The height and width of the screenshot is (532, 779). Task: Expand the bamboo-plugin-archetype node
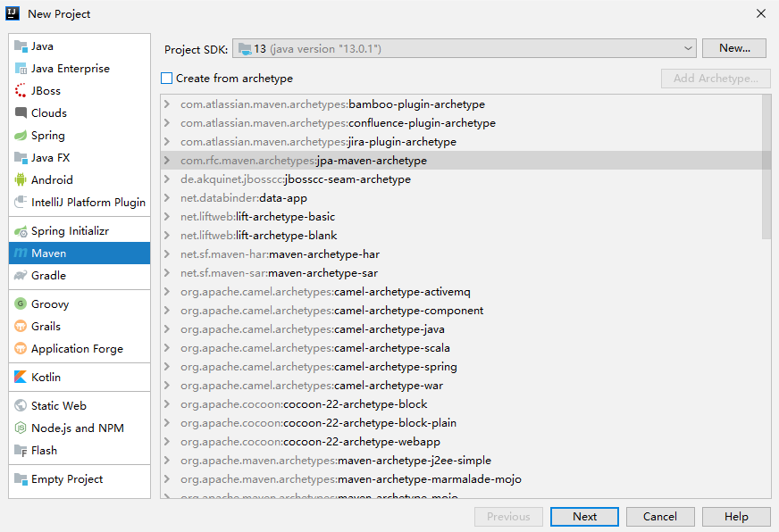[167, 104]
